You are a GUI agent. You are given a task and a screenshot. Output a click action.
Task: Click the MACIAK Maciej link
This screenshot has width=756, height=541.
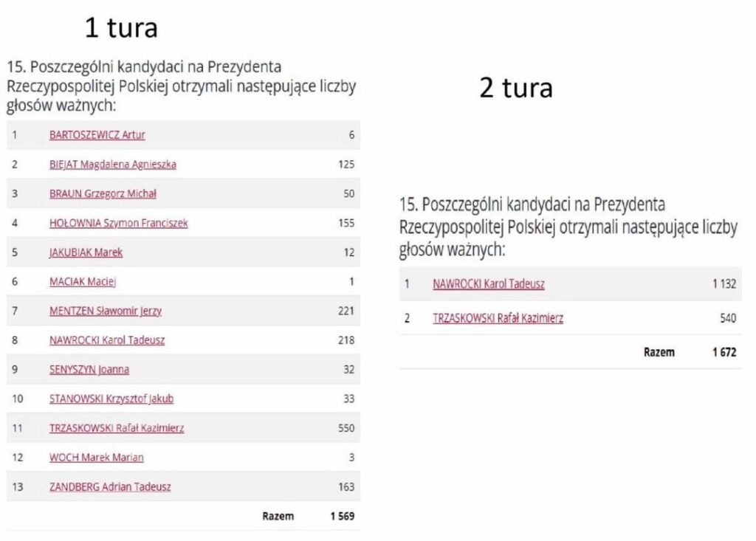(x=83, y=282)
